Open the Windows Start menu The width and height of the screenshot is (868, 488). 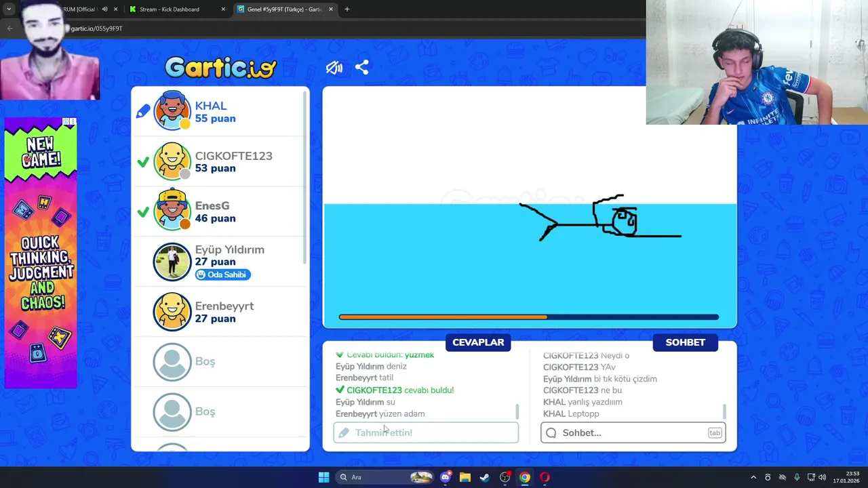pyautogui.click(x=323, y=477)
